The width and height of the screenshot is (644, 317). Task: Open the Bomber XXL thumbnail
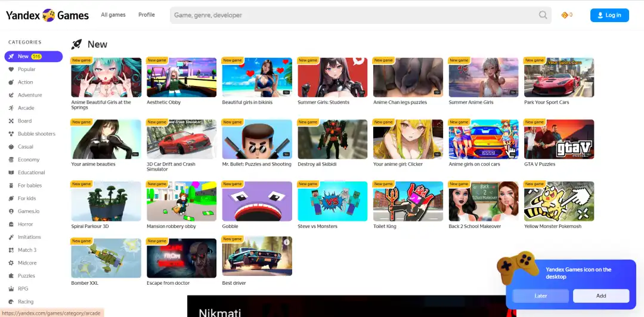[106, 258]
